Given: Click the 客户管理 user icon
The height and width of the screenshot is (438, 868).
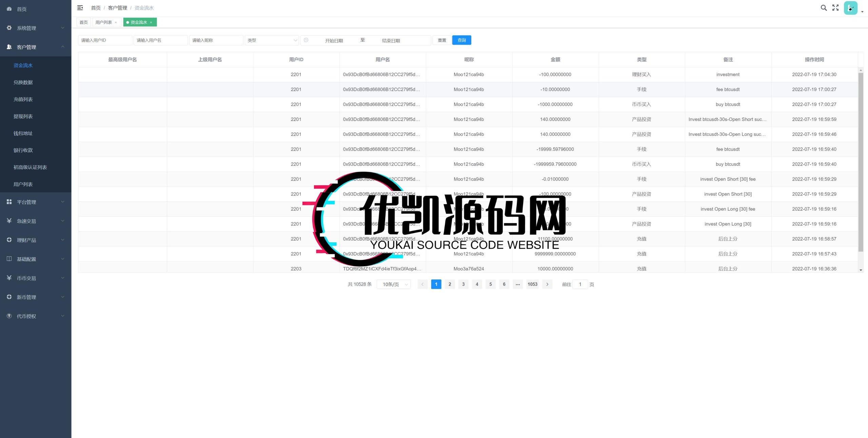Looking at the screenshot, I should click(9, 47).
